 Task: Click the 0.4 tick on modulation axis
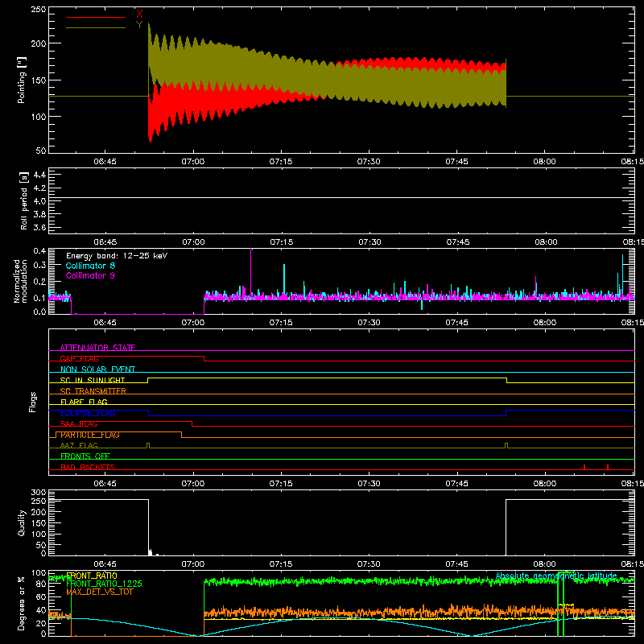click(x=39, y=250)
